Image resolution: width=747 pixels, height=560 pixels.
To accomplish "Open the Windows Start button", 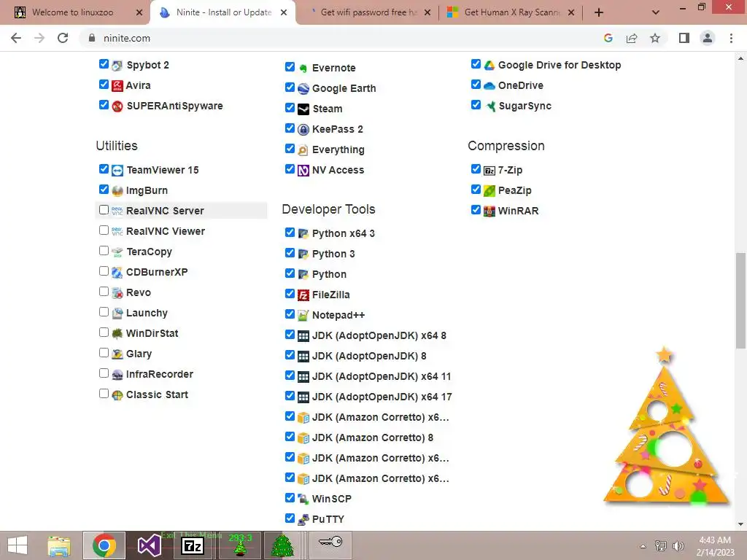I will [18, 545].
